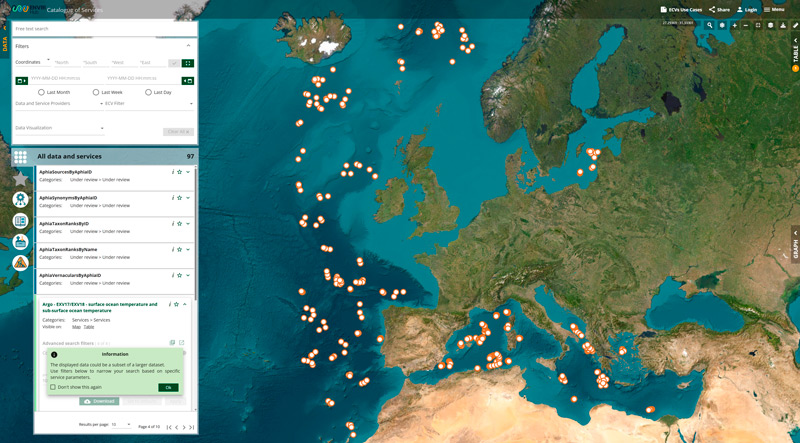Favourite the Argo service with star icon

click(177, 304)
